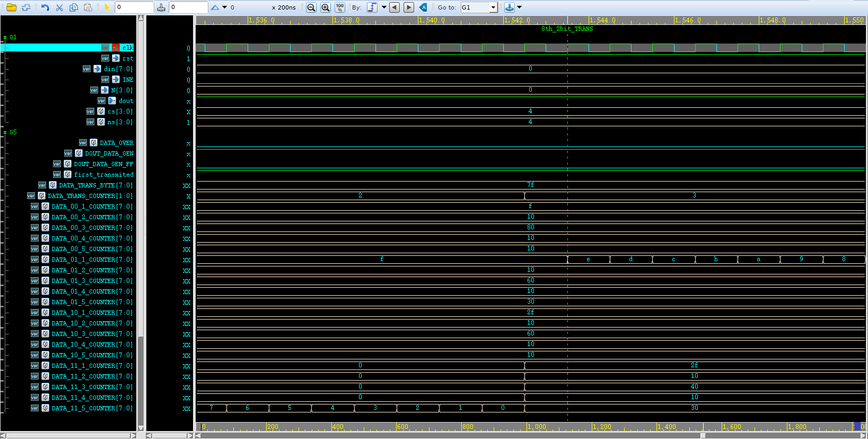Select DATA_00_1_COUNTER[7:0] signal
868x439 pixels.
pos(92,206)
